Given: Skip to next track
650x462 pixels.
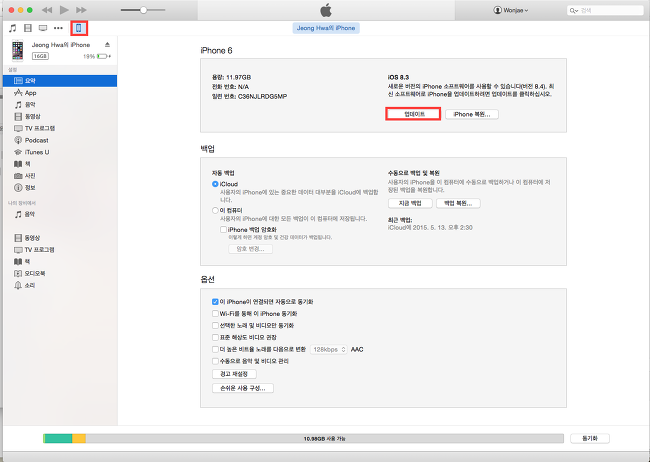Looking at the screenshot, I should [81, 10].
